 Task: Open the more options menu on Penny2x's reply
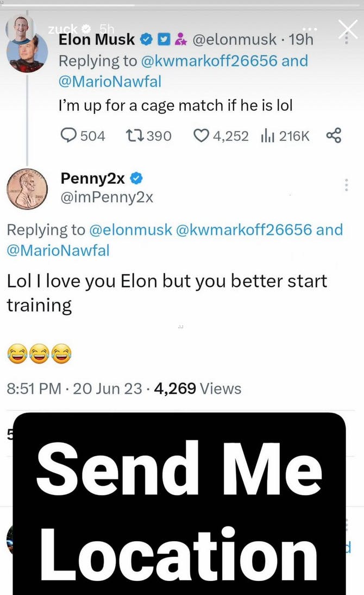[x=346, y=185]
